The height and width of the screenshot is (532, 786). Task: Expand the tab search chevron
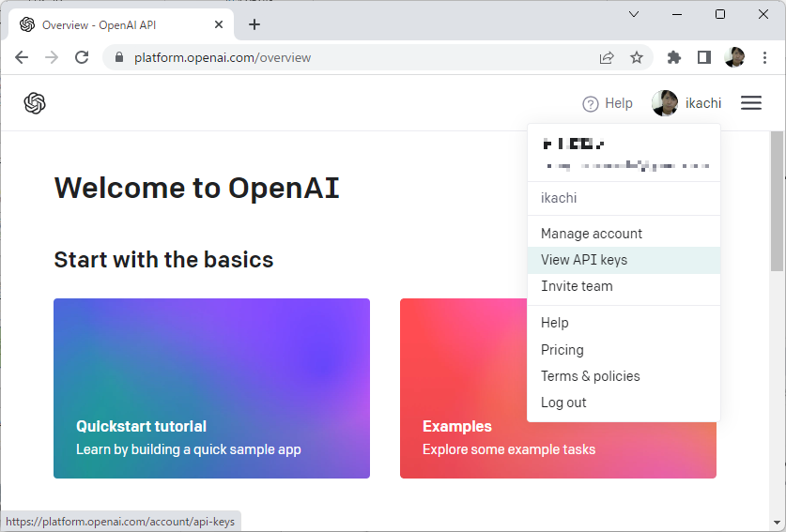pyautogui.click(x=634, y=14)
